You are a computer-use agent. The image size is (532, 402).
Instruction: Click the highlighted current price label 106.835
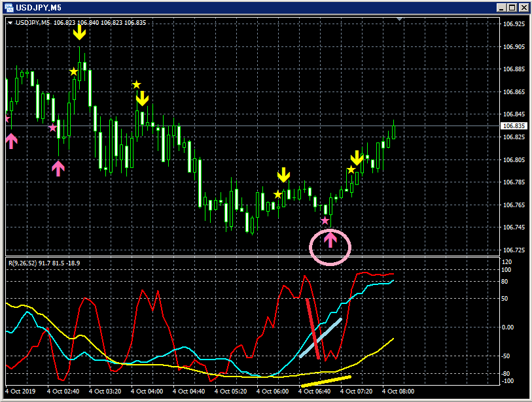point(514,126)
